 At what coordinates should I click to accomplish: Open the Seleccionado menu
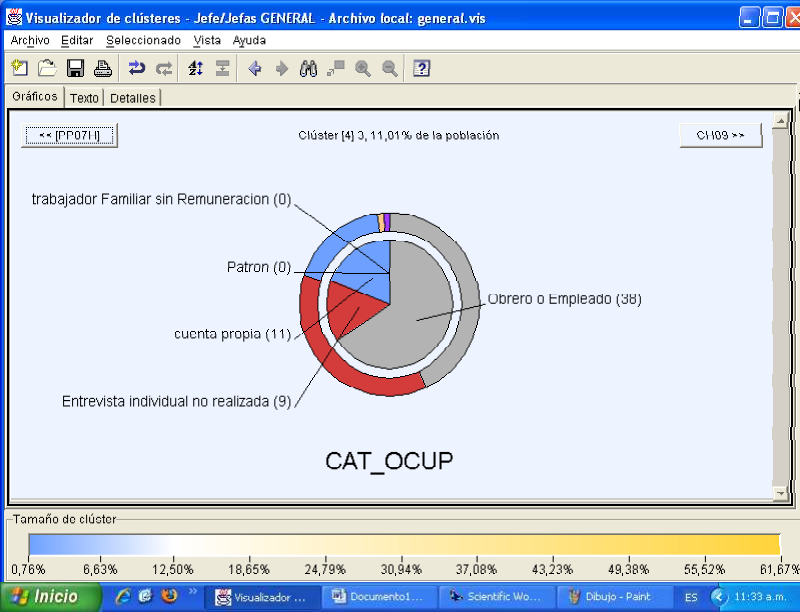pos(143,40)
